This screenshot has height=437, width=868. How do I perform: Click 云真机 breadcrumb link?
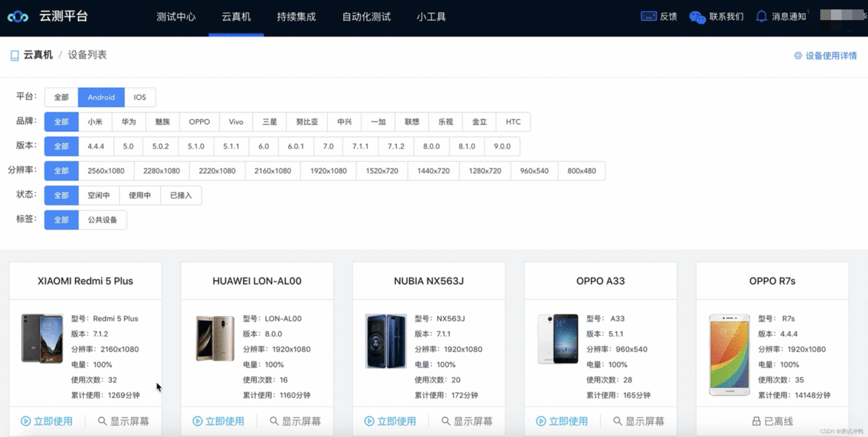pos(38,55)
